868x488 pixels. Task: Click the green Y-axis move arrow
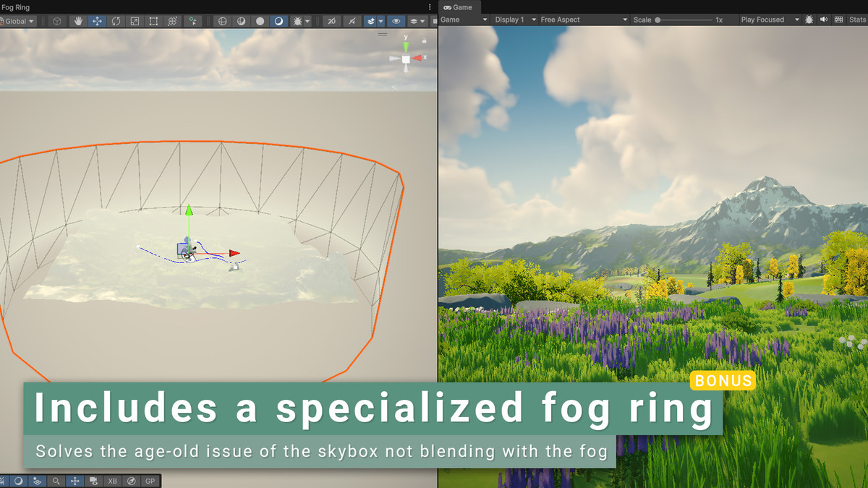click(x=189, y=210)
